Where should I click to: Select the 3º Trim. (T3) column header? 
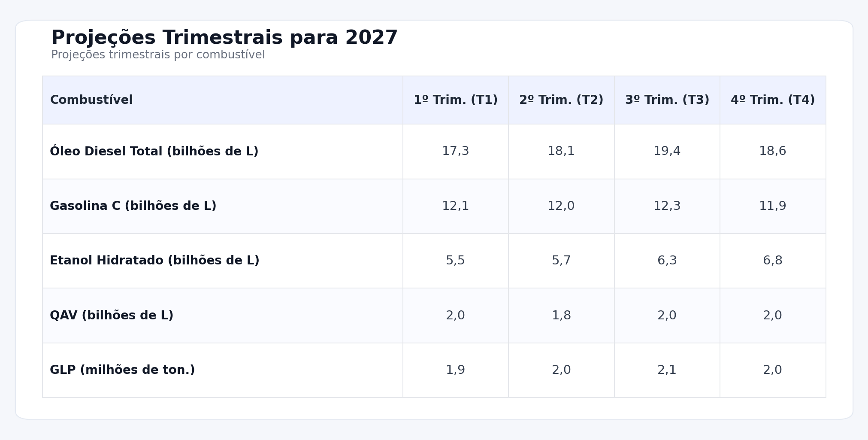coord(667,100)
